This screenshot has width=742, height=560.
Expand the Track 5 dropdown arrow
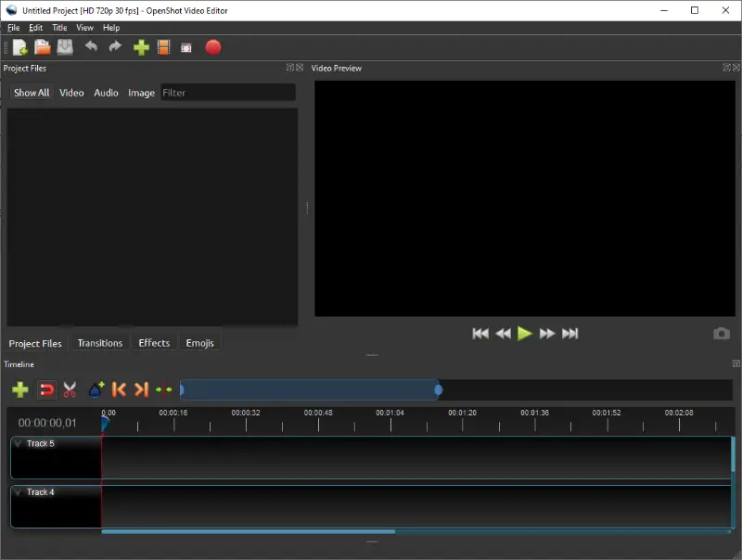(x=18, y=443)
